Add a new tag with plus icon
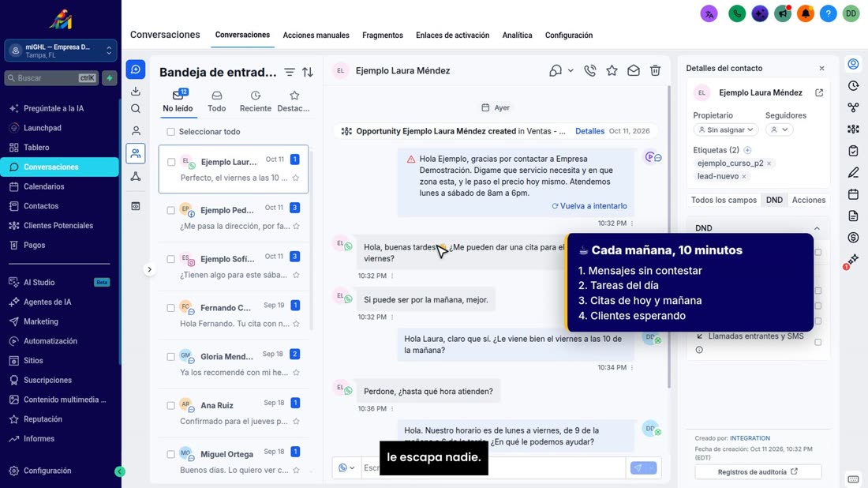The width and height of the screenshot is (868, 488). click(x=748, y=150)
